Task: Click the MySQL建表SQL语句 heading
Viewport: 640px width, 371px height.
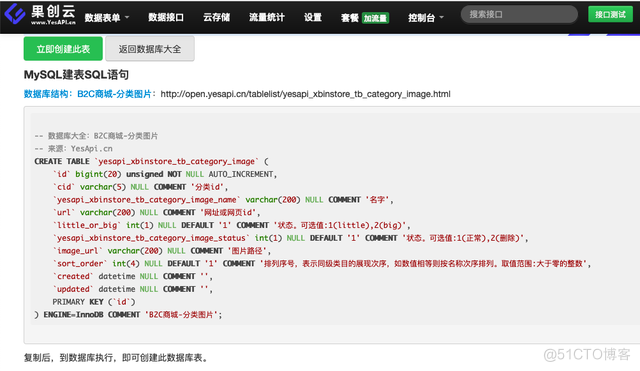Action: (76, 75)
